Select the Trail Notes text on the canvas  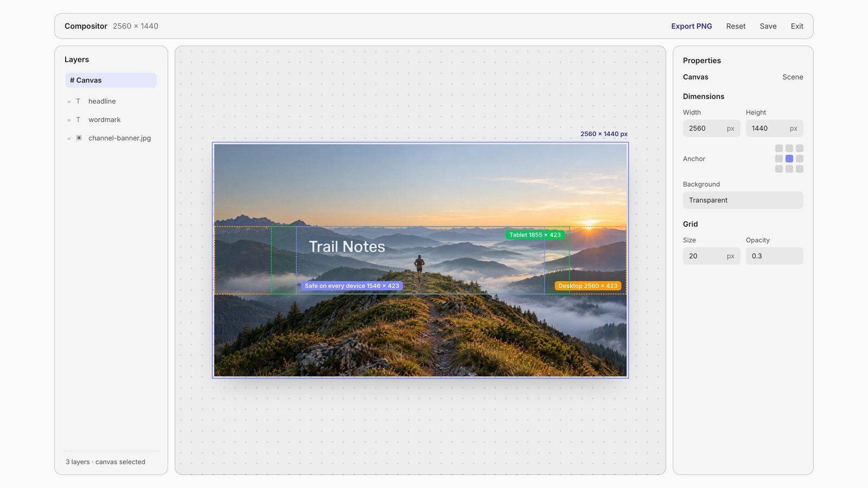pos(347,247)
